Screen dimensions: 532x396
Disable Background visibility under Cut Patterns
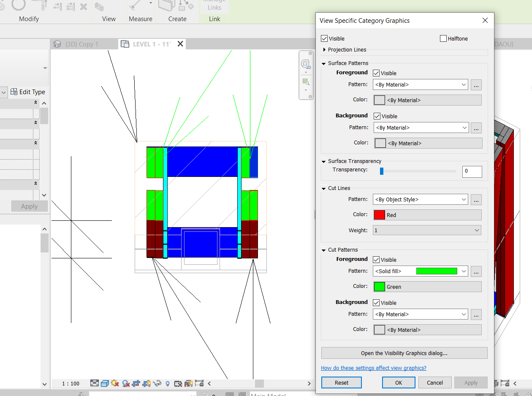coord(376,303)
